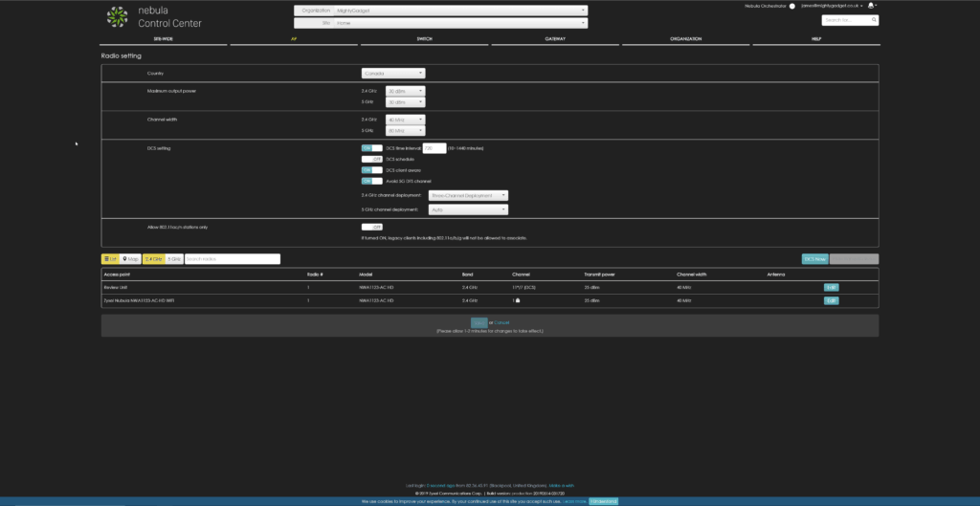
Task: Open the Country dropdown
Action: (392, 73)
